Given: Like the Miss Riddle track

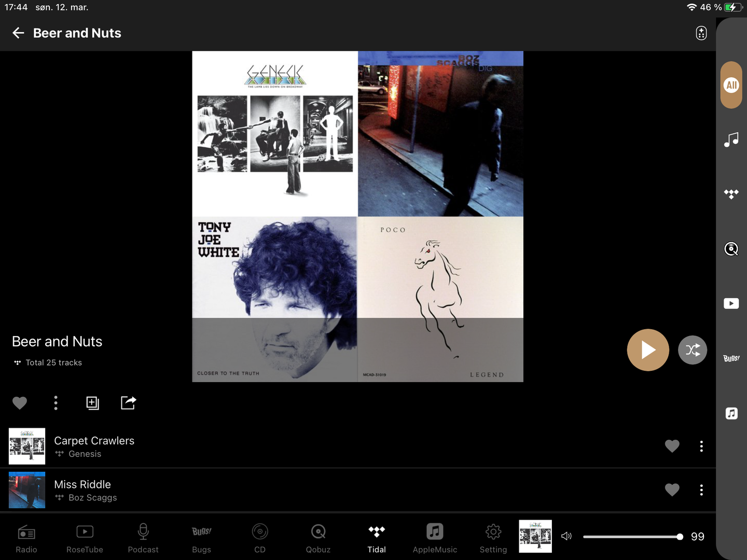Looking at the screenshot, I should point(672,490).
